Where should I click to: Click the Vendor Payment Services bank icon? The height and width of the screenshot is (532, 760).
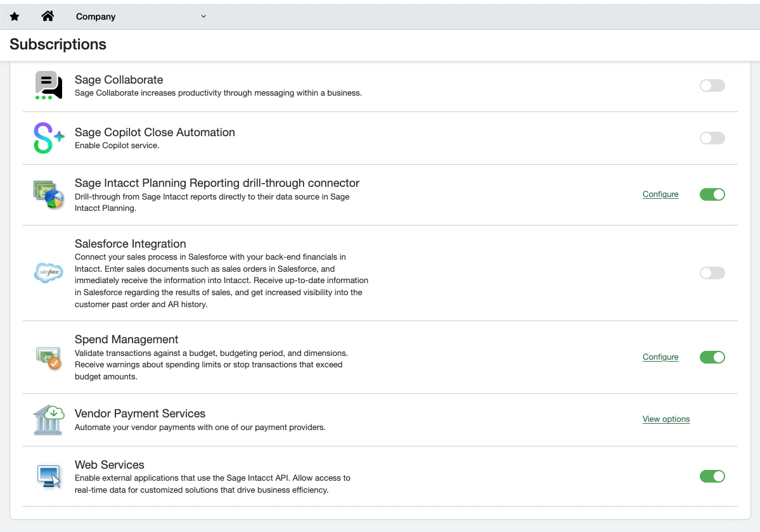[48, 420]
